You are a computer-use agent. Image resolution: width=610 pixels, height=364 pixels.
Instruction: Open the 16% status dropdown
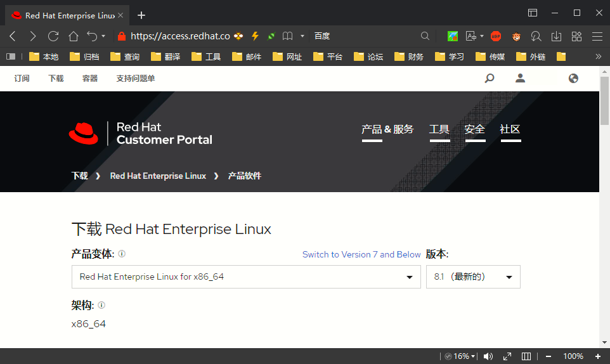(460, 356)
